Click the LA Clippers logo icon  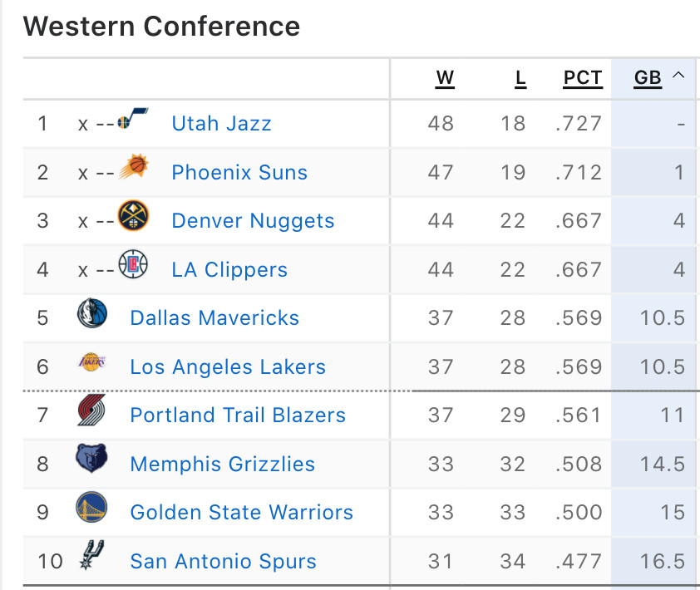(133, 264)
